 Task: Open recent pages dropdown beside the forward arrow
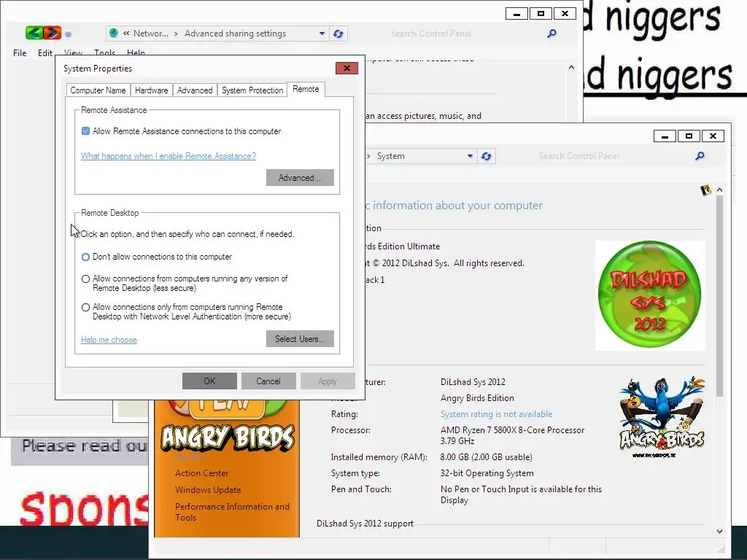click(68, 34)
